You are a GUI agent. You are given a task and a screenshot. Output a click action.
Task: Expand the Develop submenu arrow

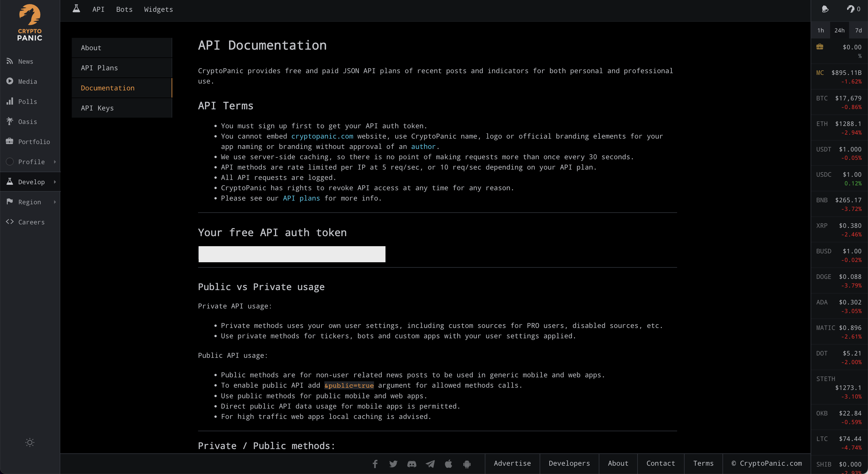[55, 182]
